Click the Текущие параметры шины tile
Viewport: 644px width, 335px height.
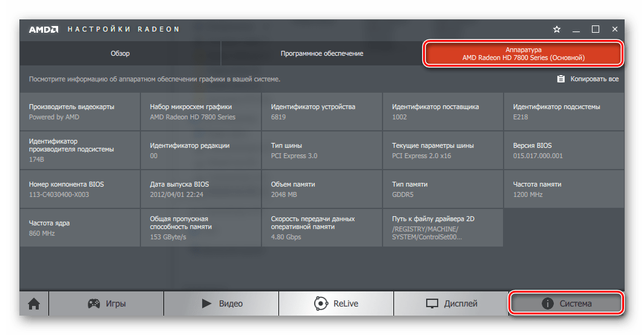443,150
